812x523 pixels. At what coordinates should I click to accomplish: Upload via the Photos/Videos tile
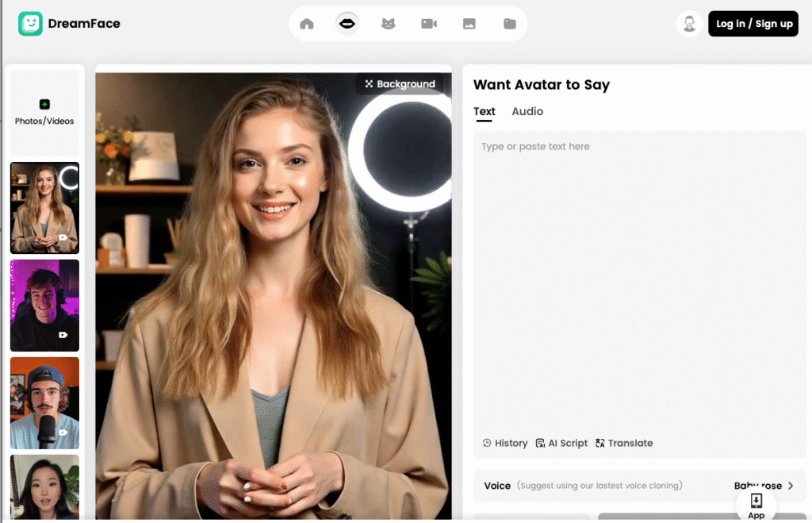click(x=44, y=113)
